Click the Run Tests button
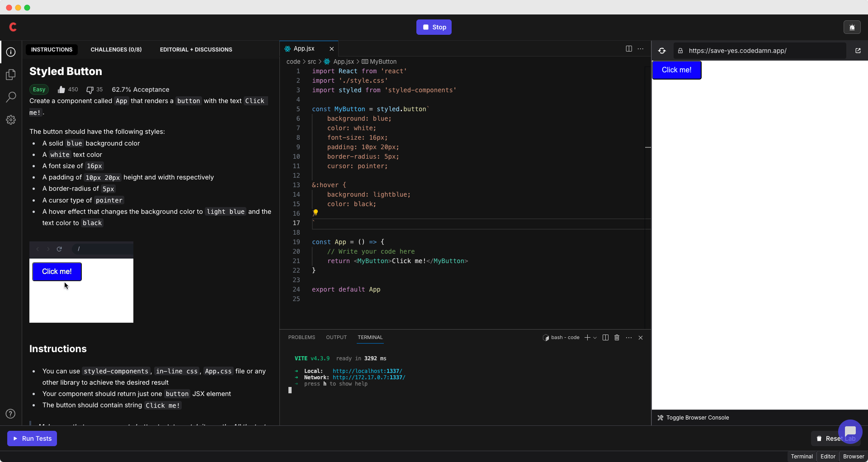Viewport: 868px width, 462px height. (x=32, y=438)
